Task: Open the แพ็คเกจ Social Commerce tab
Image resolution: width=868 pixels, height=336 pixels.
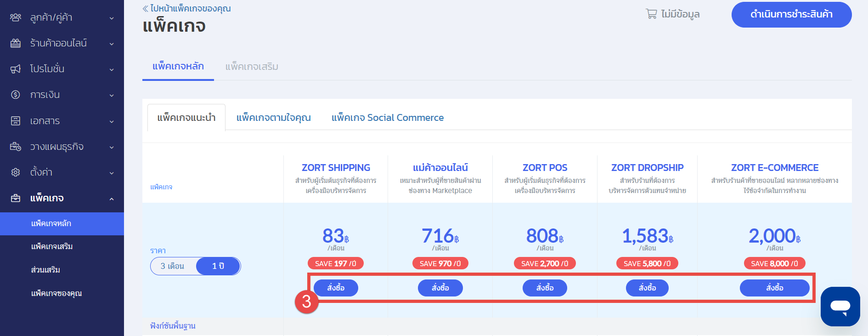Action: (x=388, y=118)
